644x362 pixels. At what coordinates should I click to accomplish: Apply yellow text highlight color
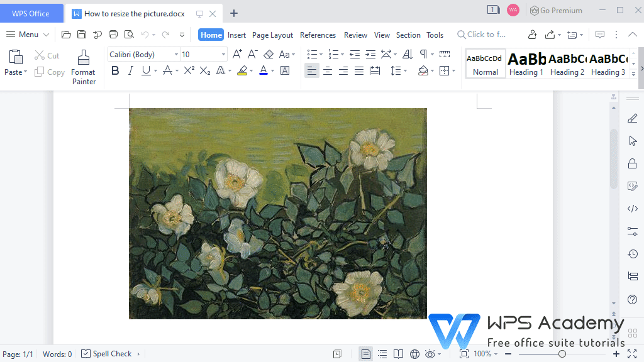tap(242, 70)
